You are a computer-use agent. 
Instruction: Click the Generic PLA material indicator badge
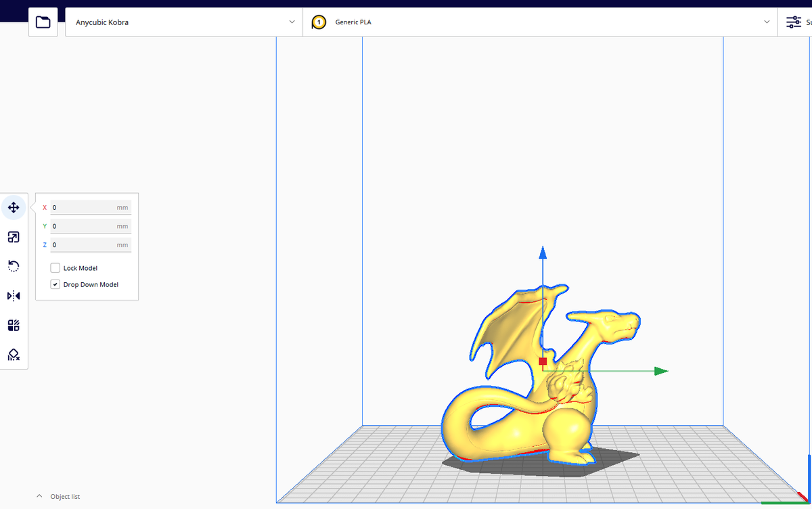pos(318,22)
